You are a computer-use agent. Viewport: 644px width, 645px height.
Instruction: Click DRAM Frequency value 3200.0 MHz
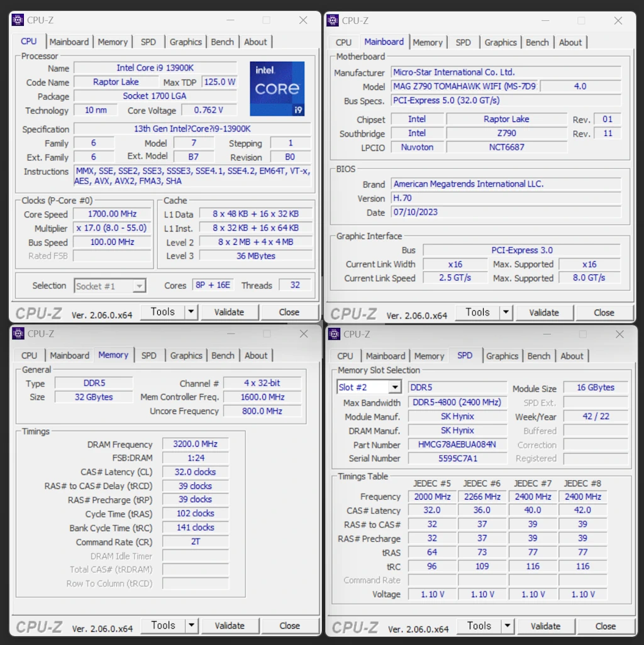pos(196,444)
